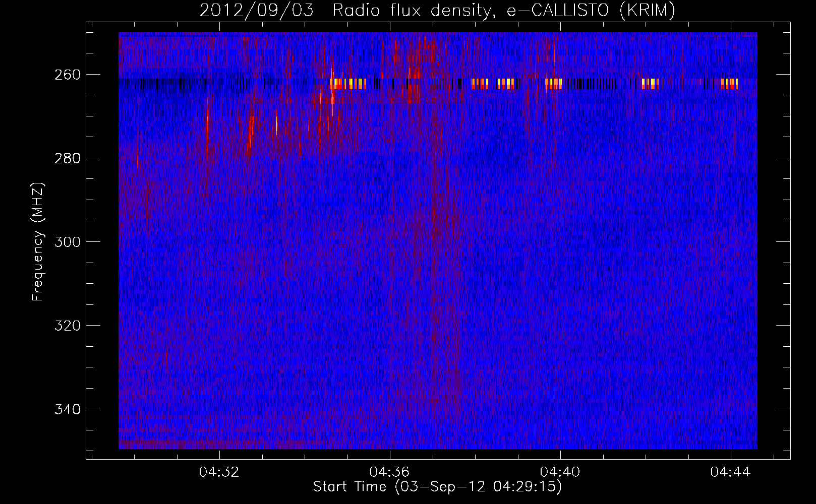Click the 'Frequency (MHZ)' axis label

click(38, 241)
